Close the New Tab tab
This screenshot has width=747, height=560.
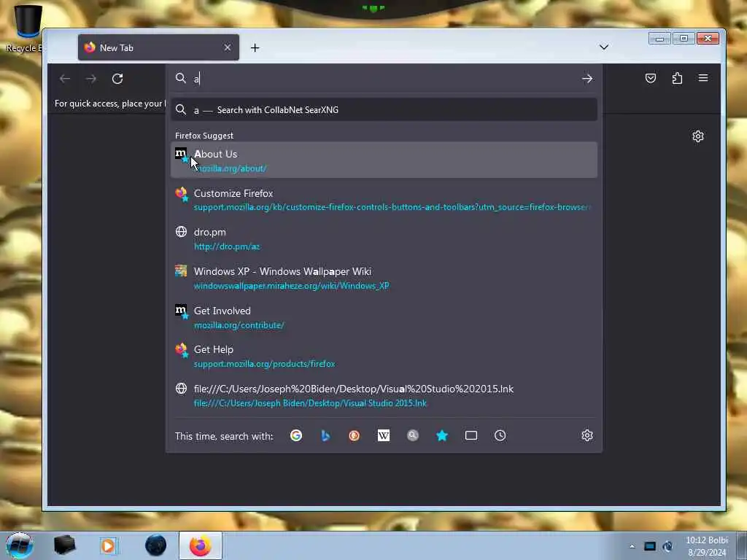pyautogui.click(x=228, y=47)
